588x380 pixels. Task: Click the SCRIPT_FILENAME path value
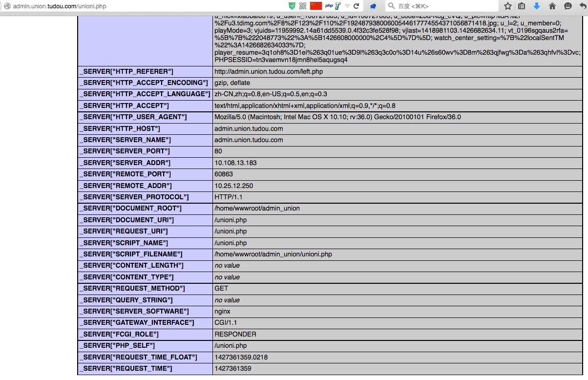pyautogui.click(x=273, y=254)
